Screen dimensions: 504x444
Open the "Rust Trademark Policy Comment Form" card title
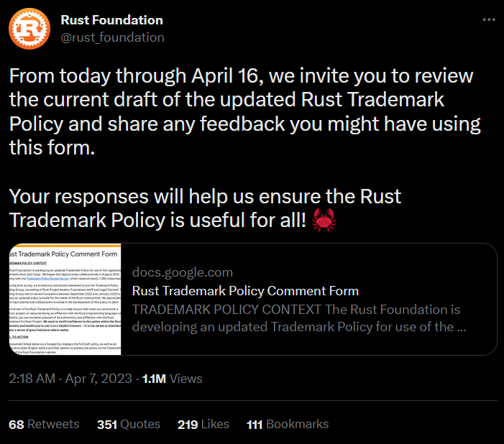point(245,291)
